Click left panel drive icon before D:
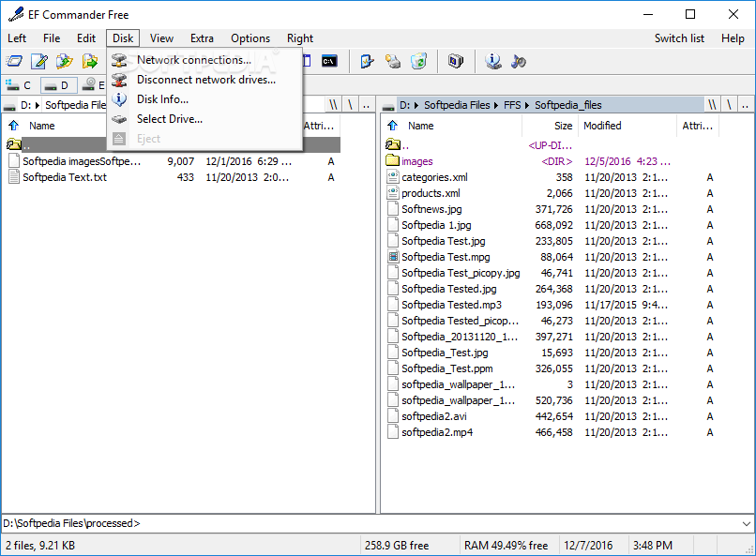 [9, 105]
